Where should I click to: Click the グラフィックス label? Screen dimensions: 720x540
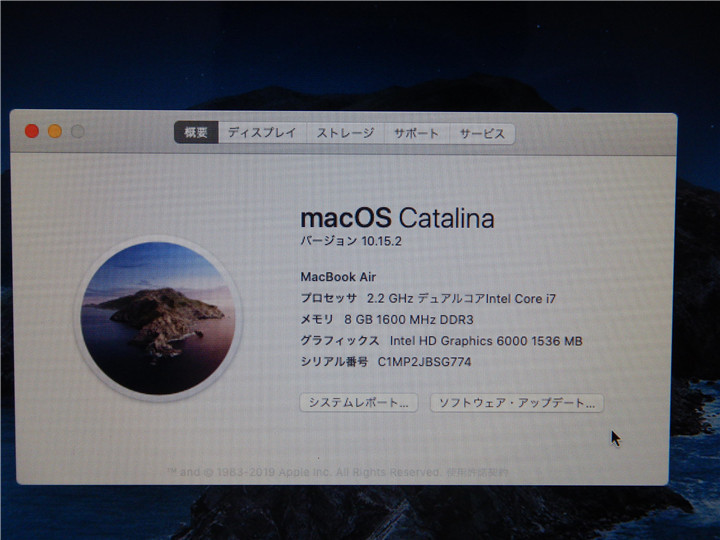[x=340, y=341]
